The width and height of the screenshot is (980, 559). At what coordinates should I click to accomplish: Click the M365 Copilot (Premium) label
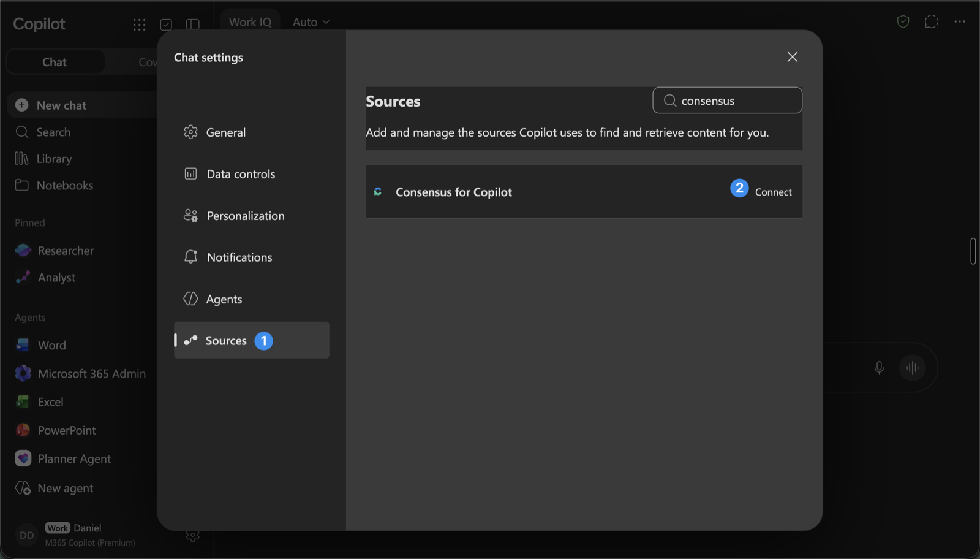click(x=90, y=542)
